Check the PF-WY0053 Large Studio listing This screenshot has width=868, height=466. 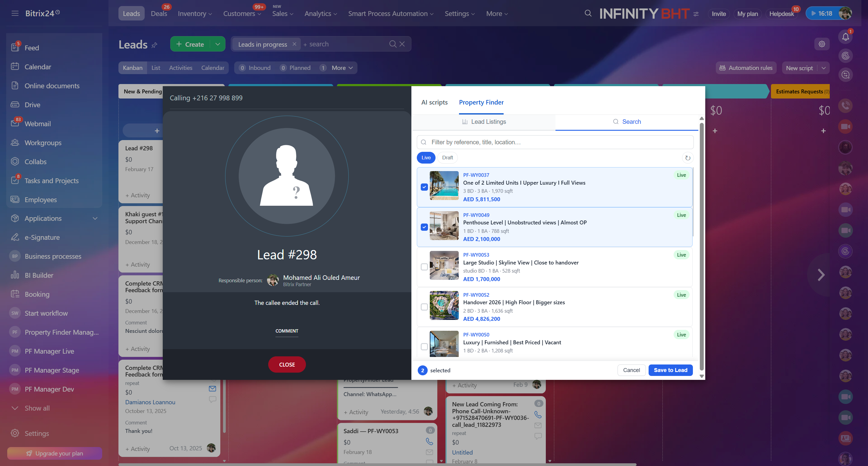(x=424, y=267)
